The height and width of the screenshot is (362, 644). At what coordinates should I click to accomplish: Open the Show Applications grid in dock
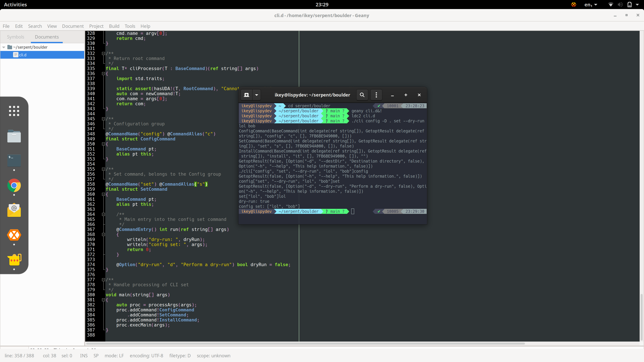14,111
